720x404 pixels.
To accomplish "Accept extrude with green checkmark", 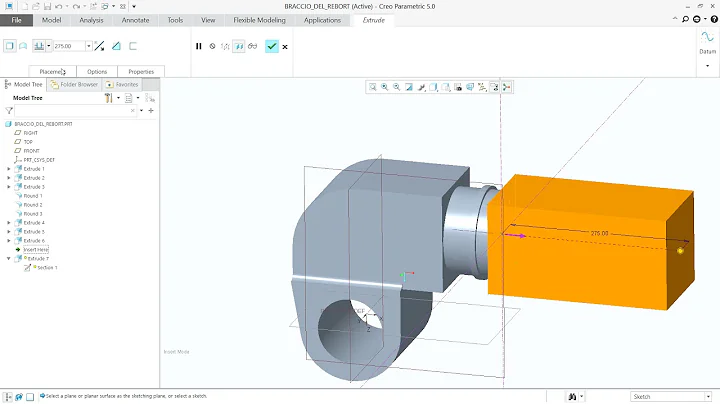I will click(x=272, y=46).
